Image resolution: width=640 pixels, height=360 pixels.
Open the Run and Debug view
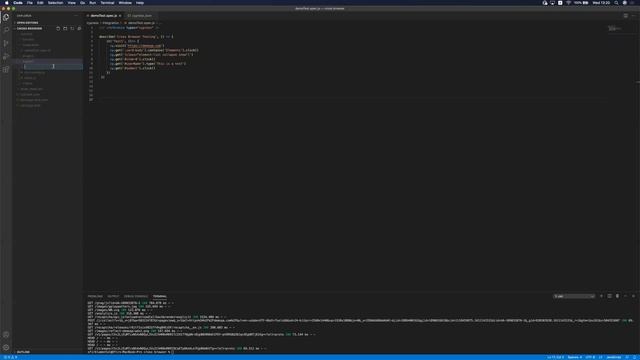coord(6,56)
